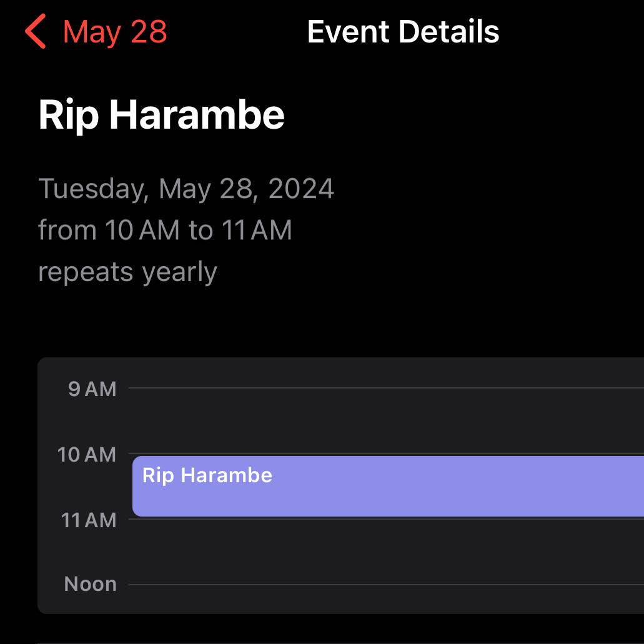Tap the 9 AM time label
644x644 pixels.
pos(92,389)
